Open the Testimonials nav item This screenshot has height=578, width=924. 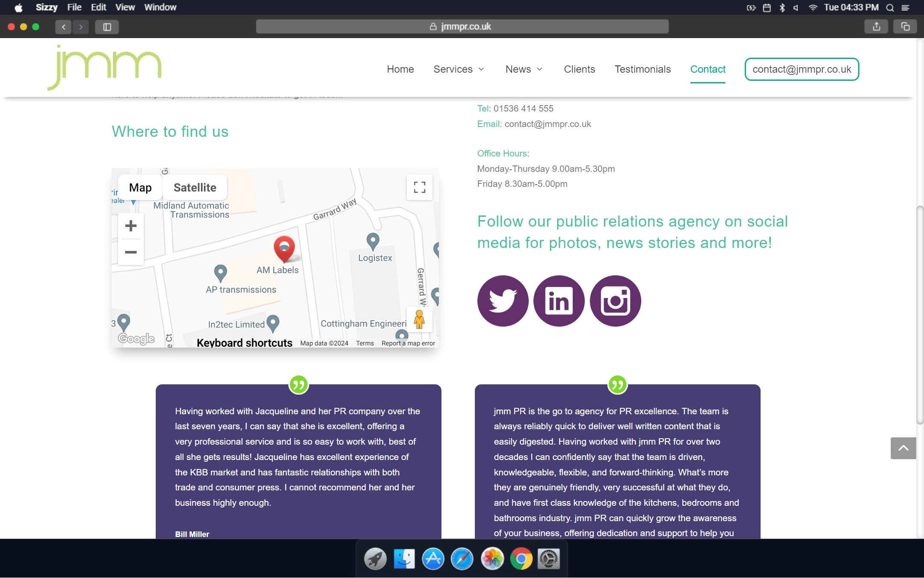643,69
